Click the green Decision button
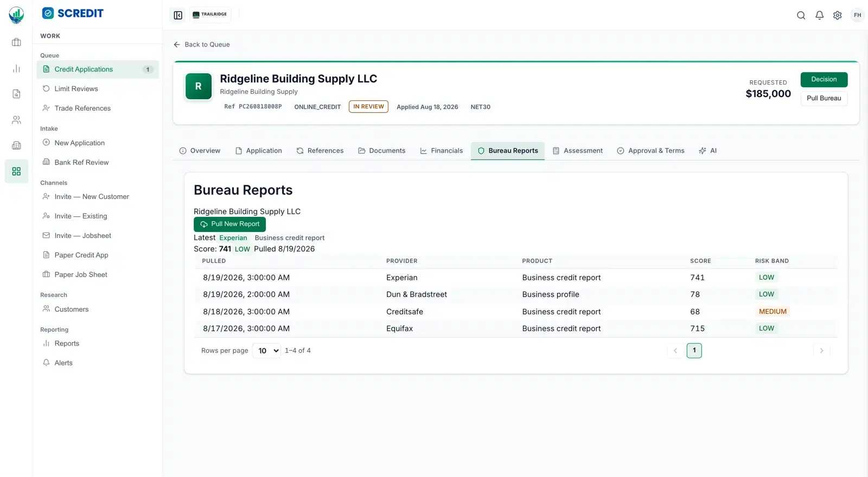This screenshot has width=868, height=477. click(x=824, y=80)
